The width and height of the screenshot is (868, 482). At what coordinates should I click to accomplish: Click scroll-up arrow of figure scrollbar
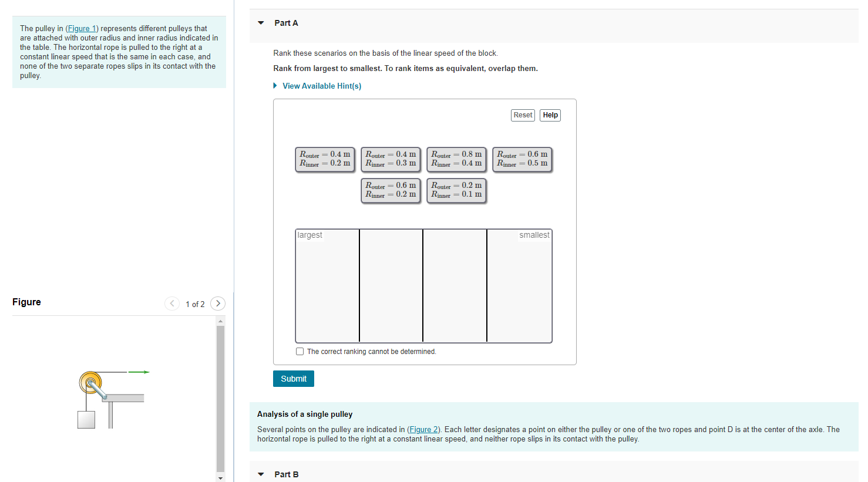pyautogui.click(x=221, y=321)
